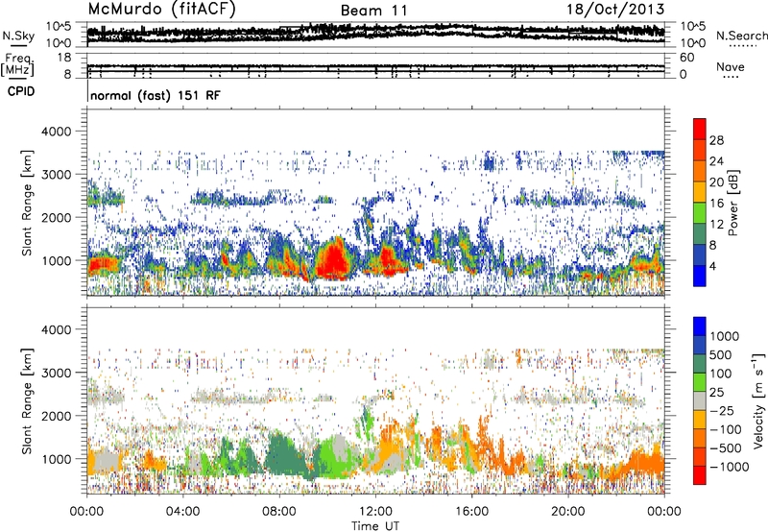Select the N.Sky legend label

[18, 36]
